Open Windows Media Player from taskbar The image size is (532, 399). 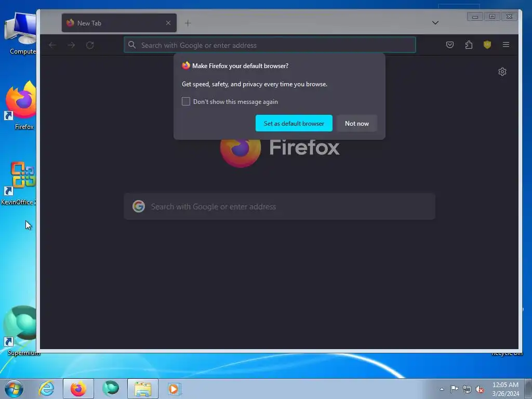point(175,389)
